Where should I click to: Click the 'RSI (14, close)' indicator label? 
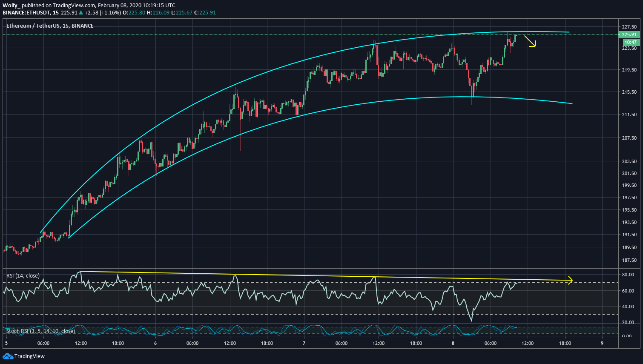(23, 276)
